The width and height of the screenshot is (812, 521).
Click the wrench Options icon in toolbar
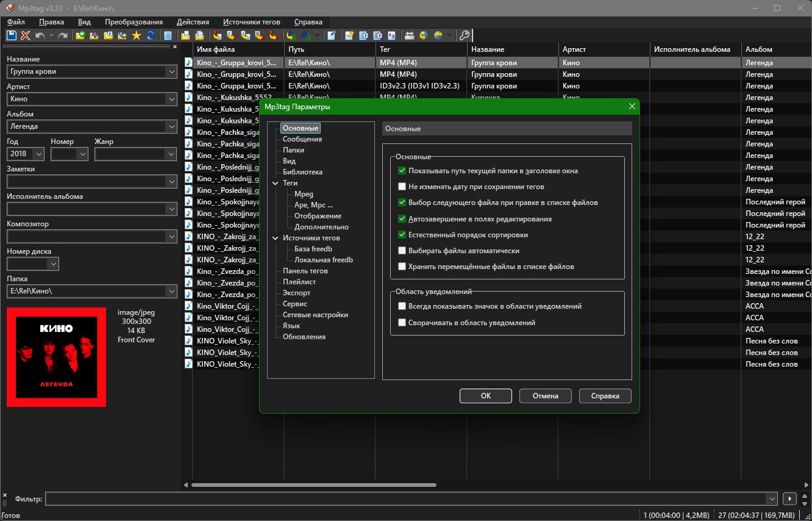coord(464,36)
